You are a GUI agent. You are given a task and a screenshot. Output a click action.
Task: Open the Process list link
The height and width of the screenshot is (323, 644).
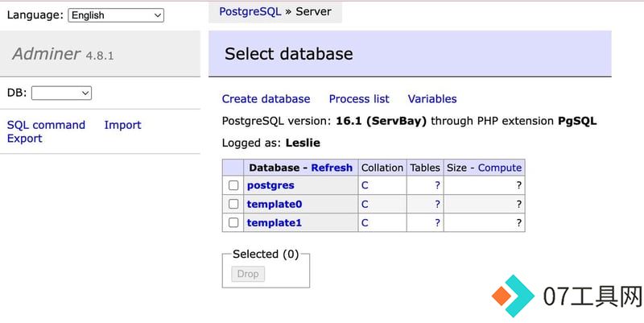359,99
